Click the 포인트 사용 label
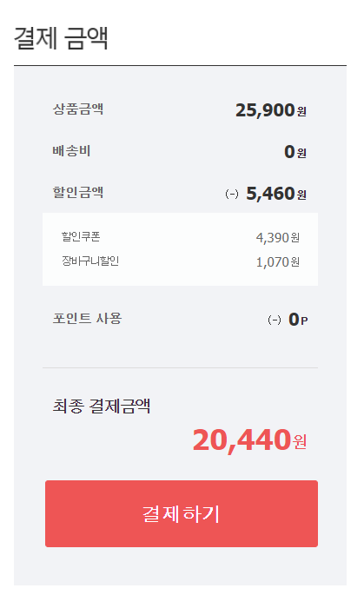The height and width of the screenshot is (608, 364). pos(87,319)
